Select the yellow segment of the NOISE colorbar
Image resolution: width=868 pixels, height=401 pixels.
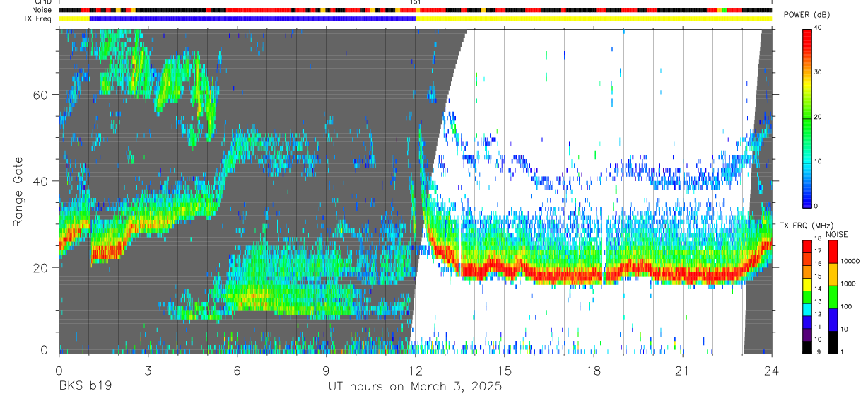(833, 274)
